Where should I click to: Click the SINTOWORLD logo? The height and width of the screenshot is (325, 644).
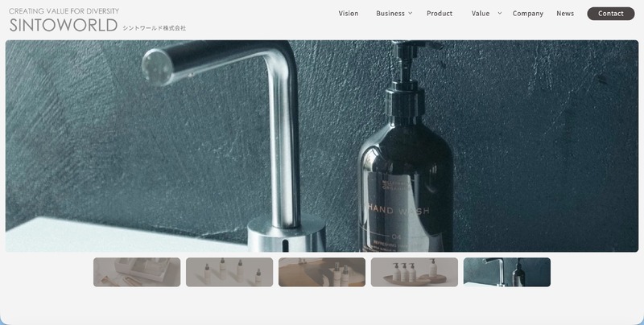pos(64,26)
